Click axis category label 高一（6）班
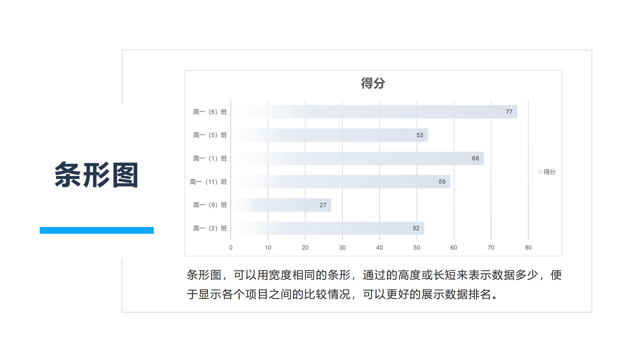 click(x=210, y=112)
